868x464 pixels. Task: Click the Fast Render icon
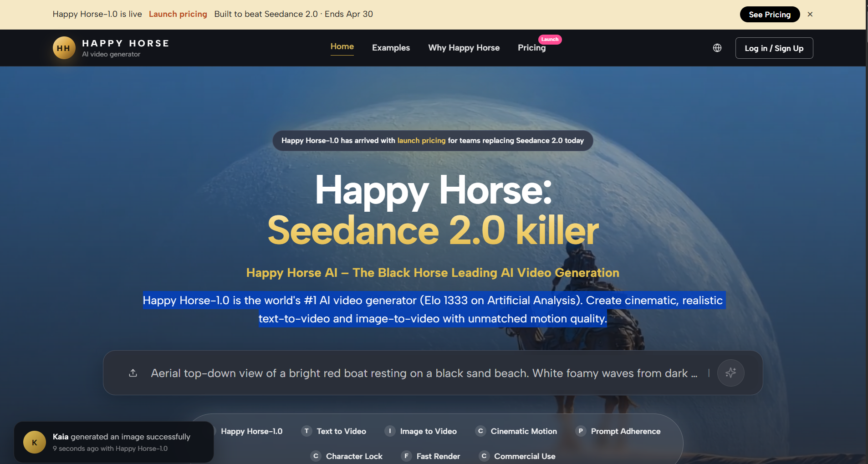coord(406,456)
